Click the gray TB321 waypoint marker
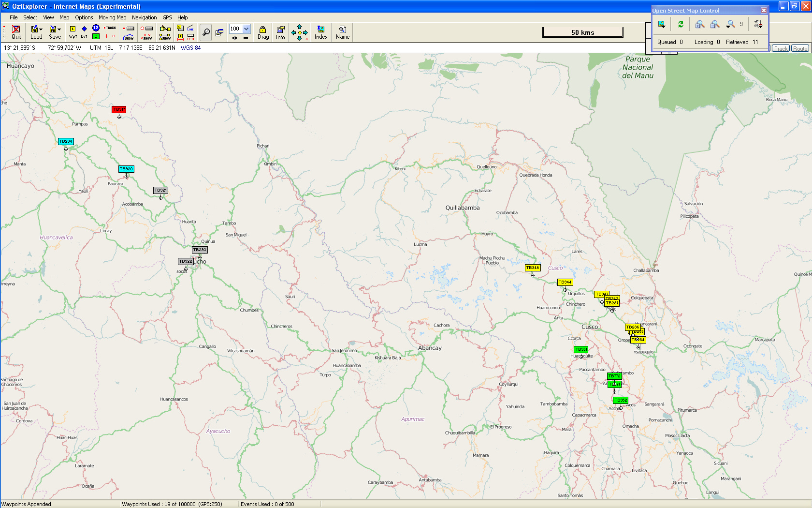The height and width of the screenshot is (508, 812). (160, 190)
